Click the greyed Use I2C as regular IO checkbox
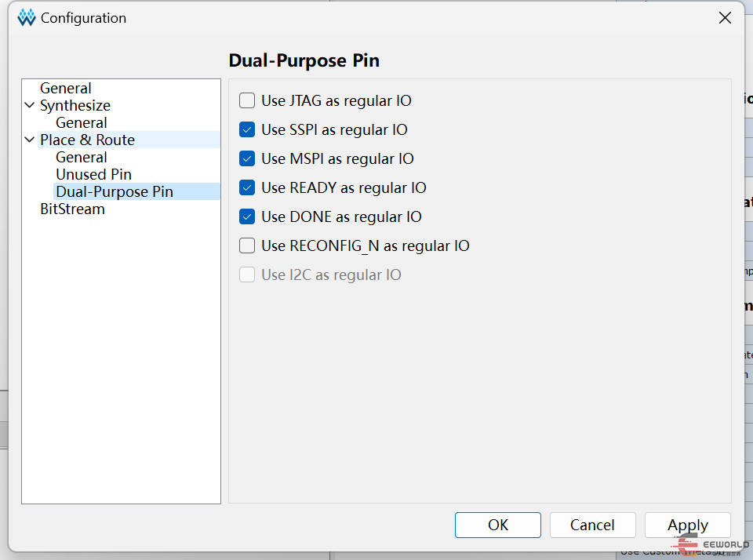 [247, 275]
